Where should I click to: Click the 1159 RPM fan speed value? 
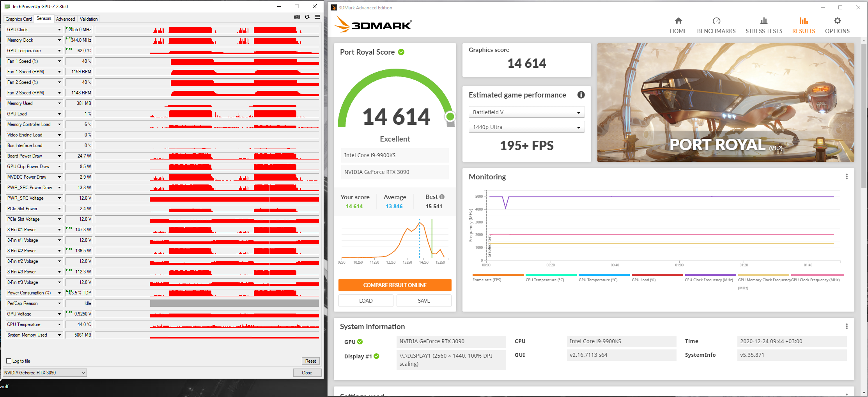point(79,72)
